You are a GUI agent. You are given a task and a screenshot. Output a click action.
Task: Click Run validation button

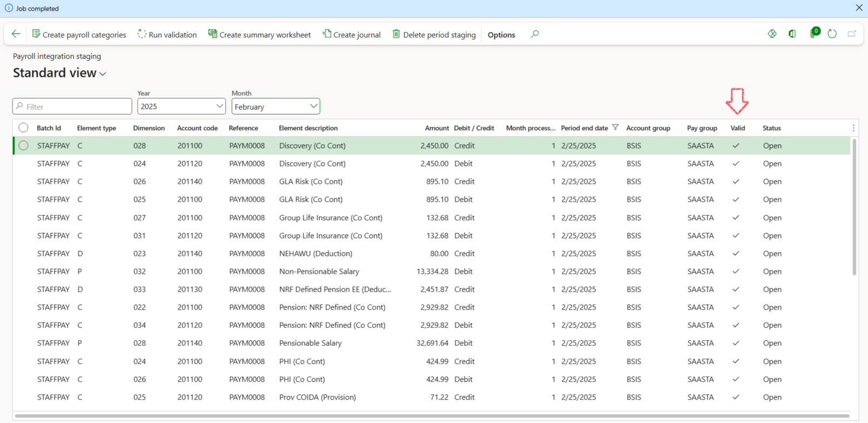[x=167, y=35]
